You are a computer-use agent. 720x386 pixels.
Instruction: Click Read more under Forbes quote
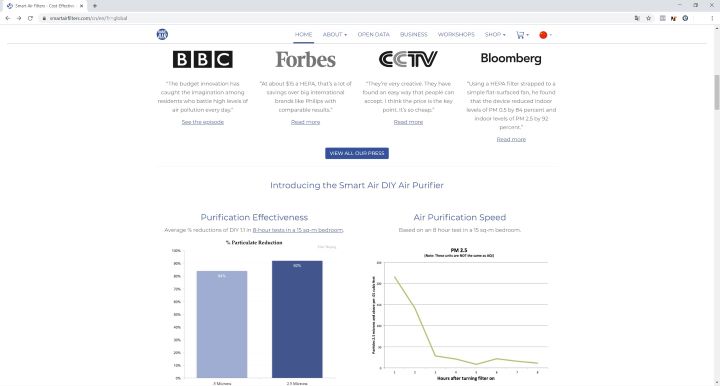[x=305, y=122]
